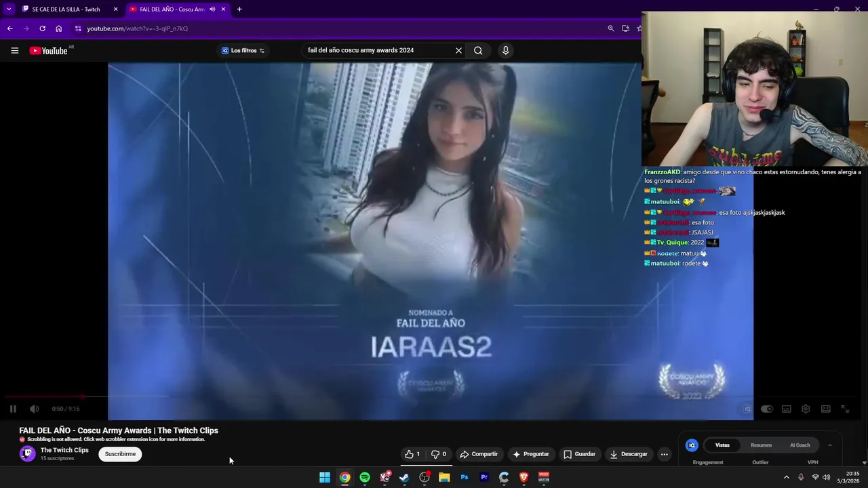Select the AI Coach tab

[800, 445]
